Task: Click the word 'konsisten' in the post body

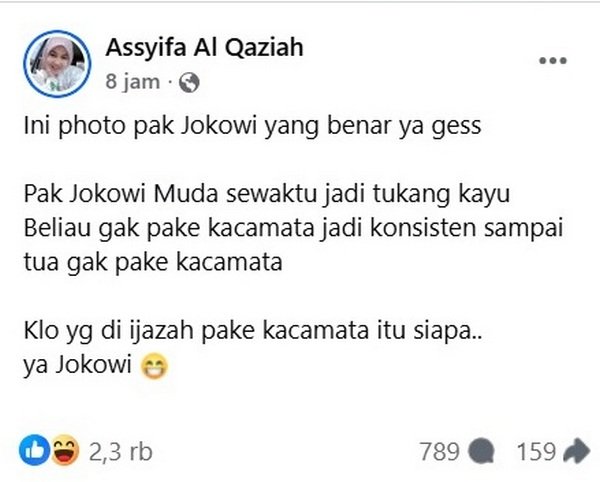Action: tap(423, 228)
